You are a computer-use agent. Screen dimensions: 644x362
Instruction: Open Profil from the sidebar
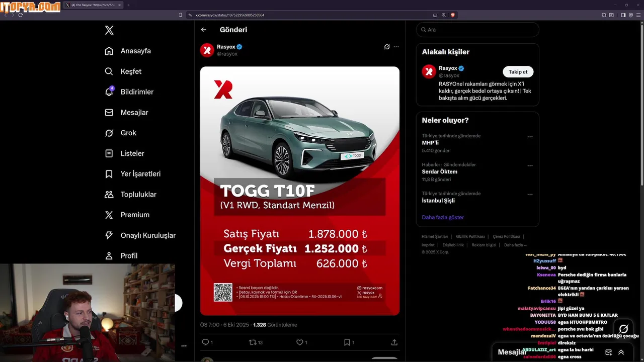121,255
